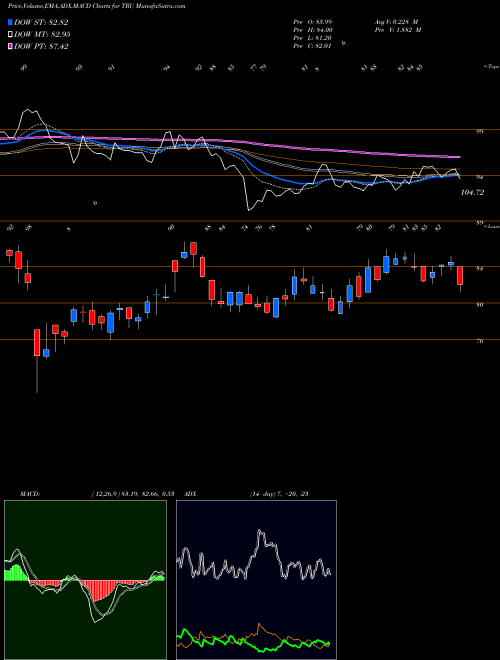Select the DOW PT: 87.42 label
500x660 pixels.
[x=41, y=46]
